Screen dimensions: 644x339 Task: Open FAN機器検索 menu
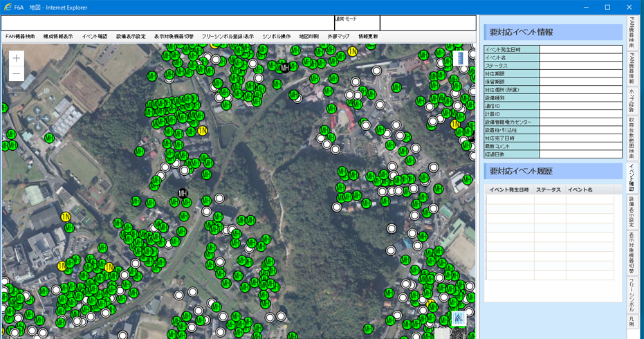tap(20, 37)
